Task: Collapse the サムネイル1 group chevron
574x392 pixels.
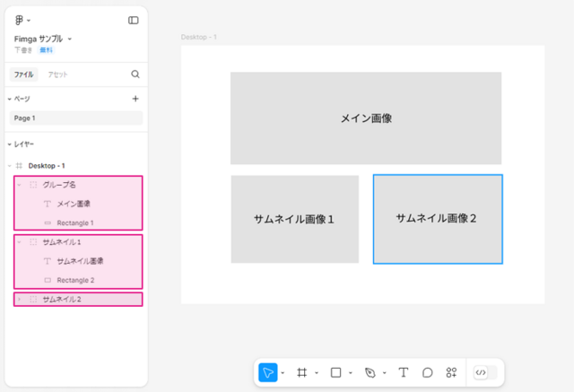Action: (x=20, y=242)
